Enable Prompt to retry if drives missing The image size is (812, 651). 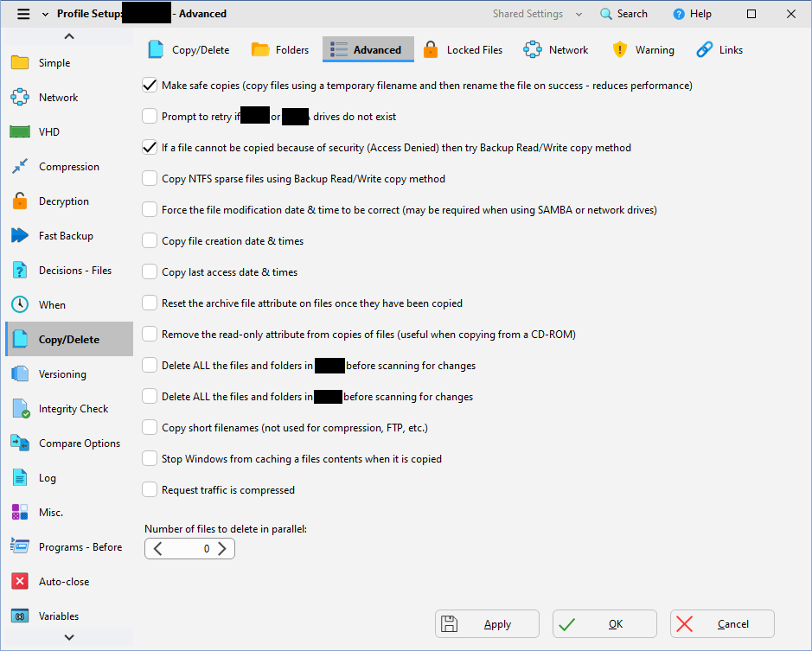click(x=150, y=117)
